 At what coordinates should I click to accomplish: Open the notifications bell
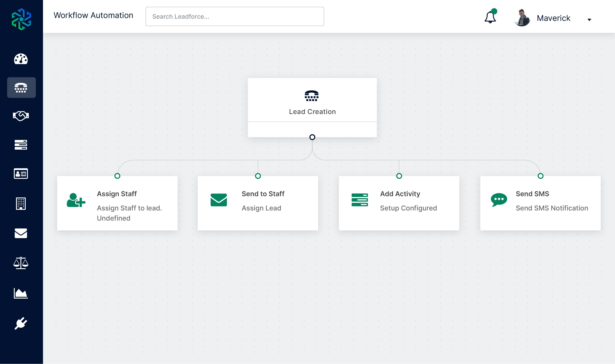(x=490, y=17)
